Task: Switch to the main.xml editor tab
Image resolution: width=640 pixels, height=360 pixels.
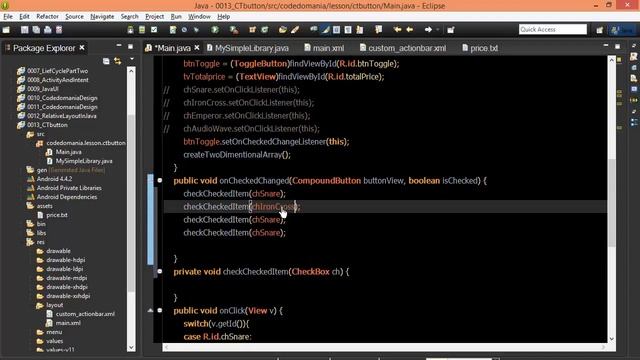Action: click(x=324, y=48)
